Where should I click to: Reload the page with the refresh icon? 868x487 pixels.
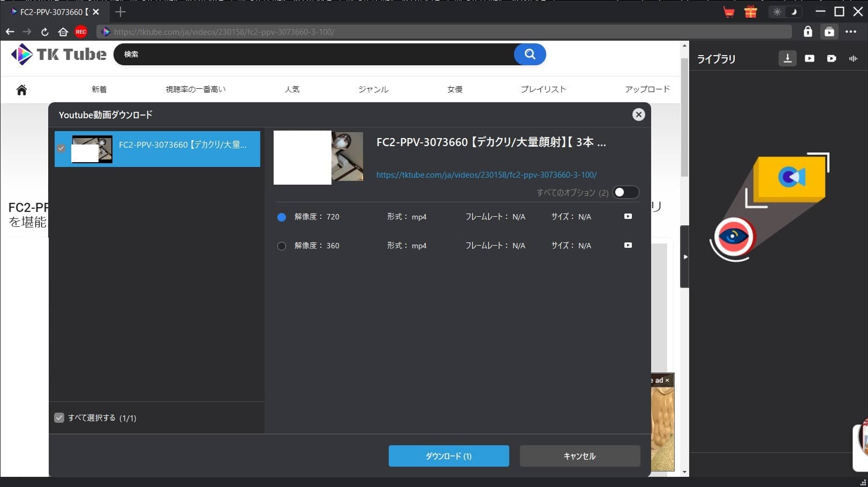pos(45,32)
